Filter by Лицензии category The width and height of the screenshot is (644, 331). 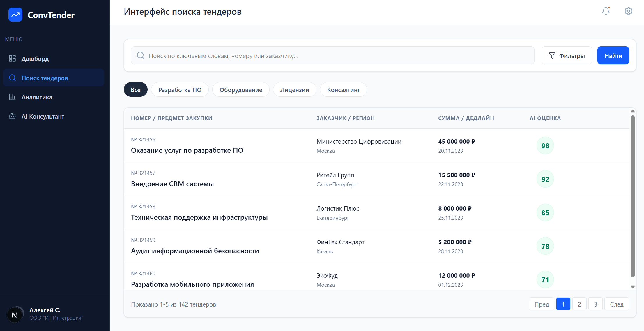point(295,90)
